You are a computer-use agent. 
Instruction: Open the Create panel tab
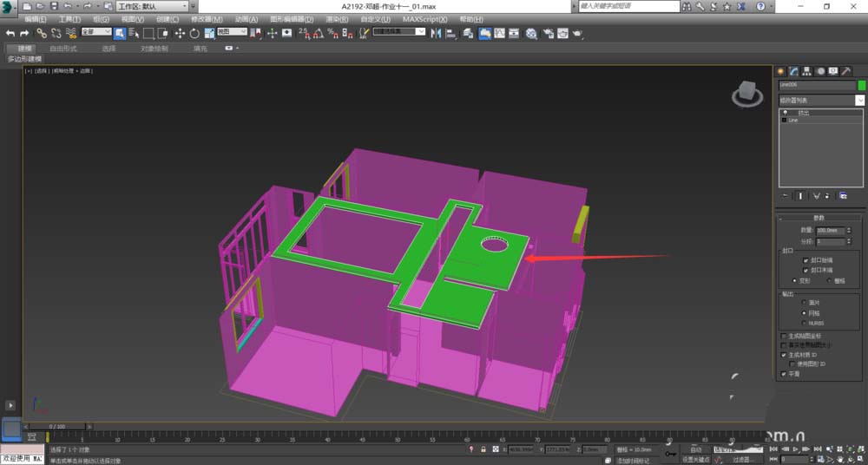pos(780,71)
